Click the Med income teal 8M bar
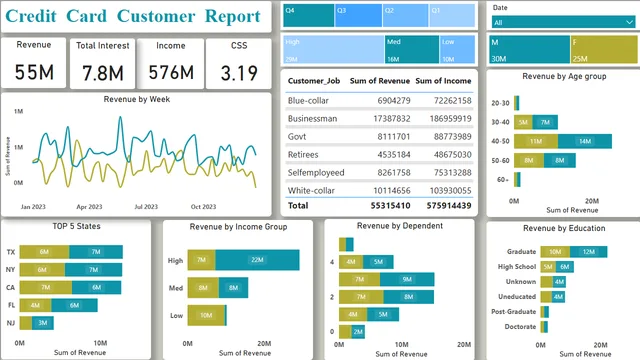The image size is (640, 360). pyautogui.click(x=233, y=288)
